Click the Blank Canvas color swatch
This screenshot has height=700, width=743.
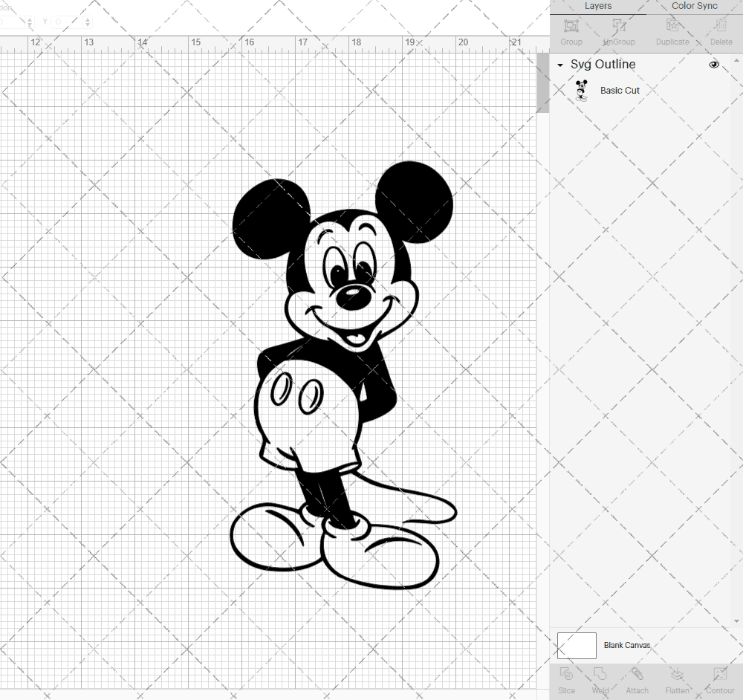(x=577, y=646)
